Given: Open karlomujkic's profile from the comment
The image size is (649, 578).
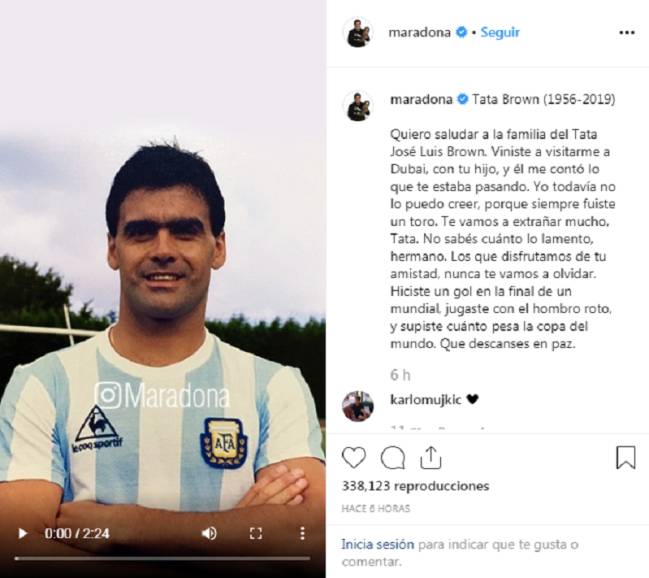Looking at the screenshot, I should [425, 400].
